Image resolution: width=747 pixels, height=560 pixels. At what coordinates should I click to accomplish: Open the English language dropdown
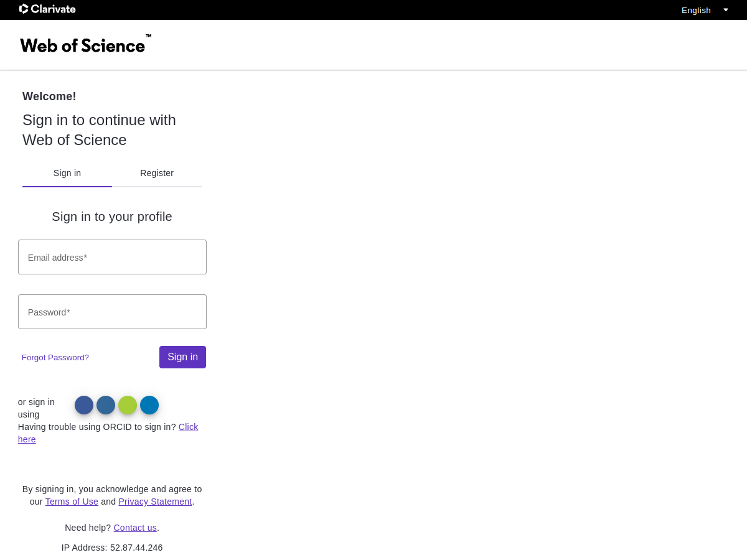pyautogui.click(x=705, y=10)
